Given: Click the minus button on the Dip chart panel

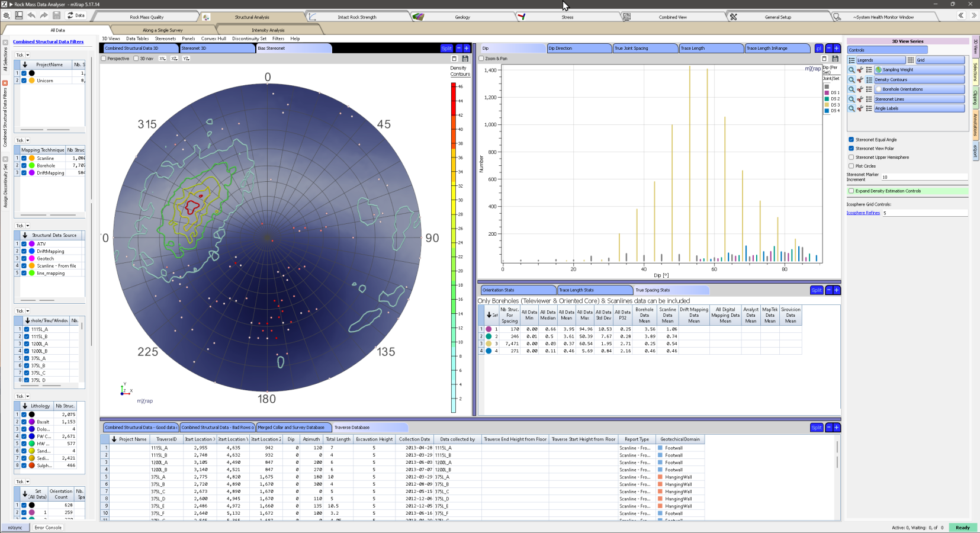Looking at the screenshot, I should (x=828, y=48).
